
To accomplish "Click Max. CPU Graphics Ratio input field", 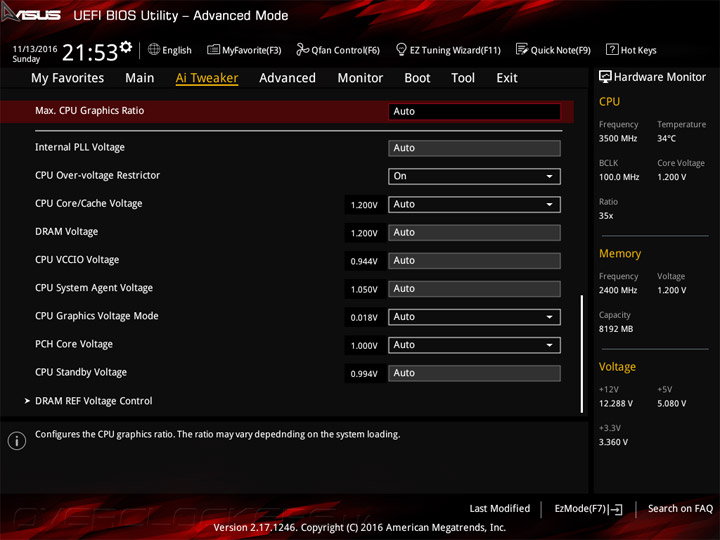I will pos(474,112).
